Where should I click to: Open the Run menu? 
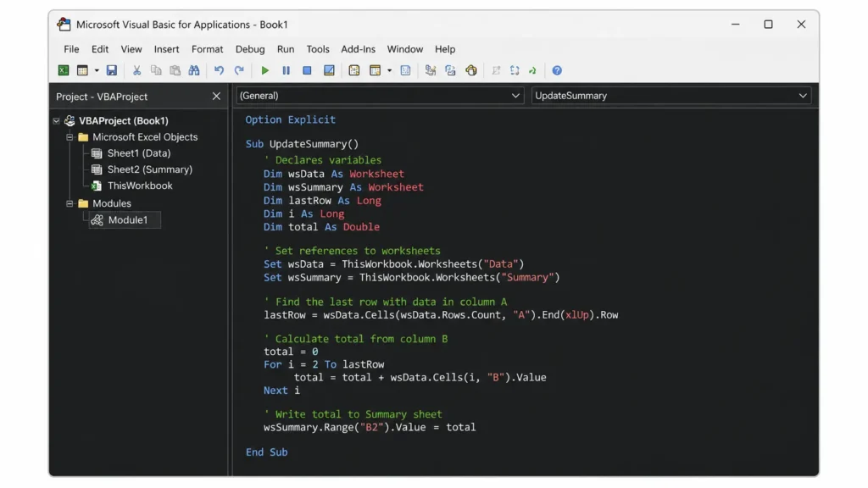[x=286, y=49]
